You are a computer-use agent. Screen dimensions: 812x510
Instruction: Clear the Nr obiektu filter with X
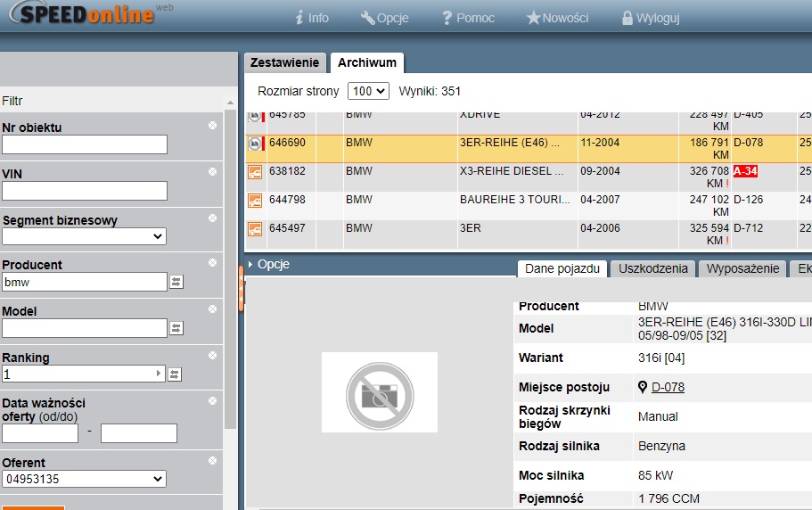pos(212,126)
